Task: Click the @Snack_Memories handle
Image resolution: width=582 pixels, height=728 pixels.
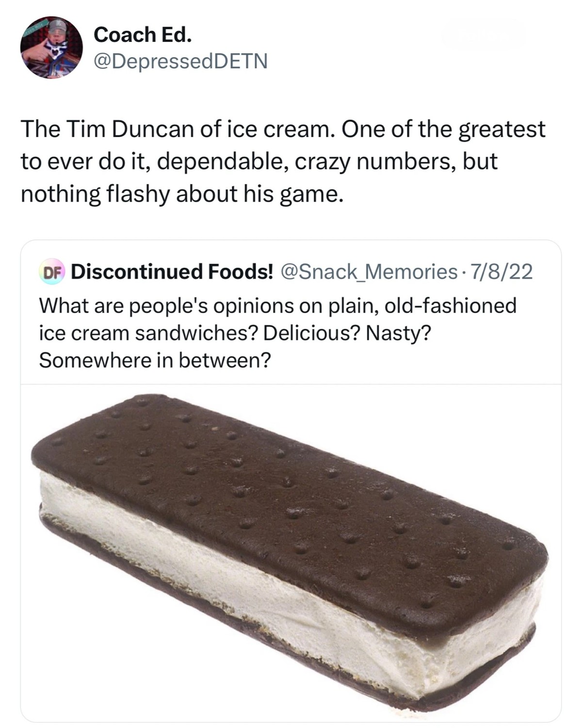Action: click(x=369, y=272)
